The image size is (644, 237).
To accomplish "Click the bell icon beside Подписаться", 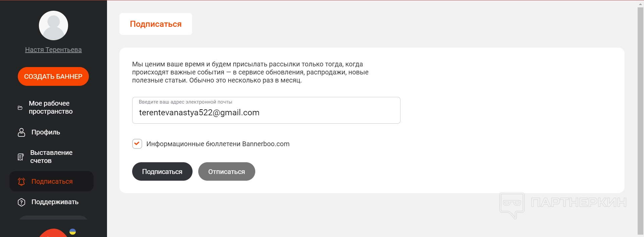I will tap(21, 181).
